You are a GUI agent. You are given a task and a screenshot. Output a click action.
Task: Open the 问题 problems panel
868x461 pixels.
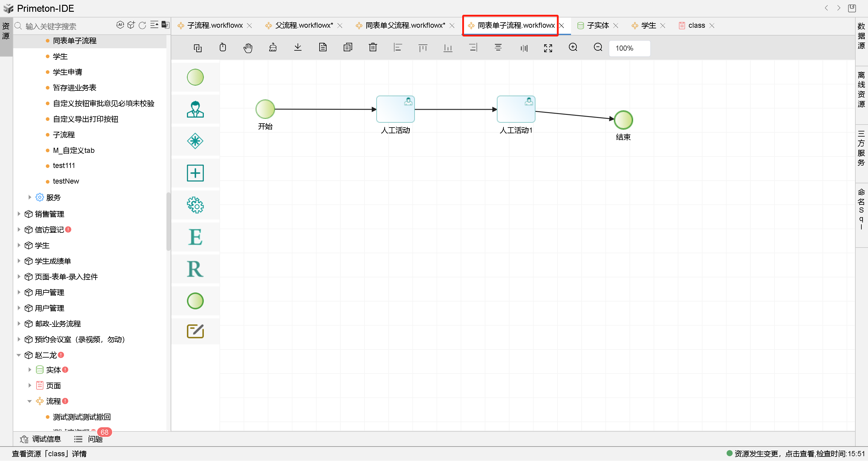(95, 439)
